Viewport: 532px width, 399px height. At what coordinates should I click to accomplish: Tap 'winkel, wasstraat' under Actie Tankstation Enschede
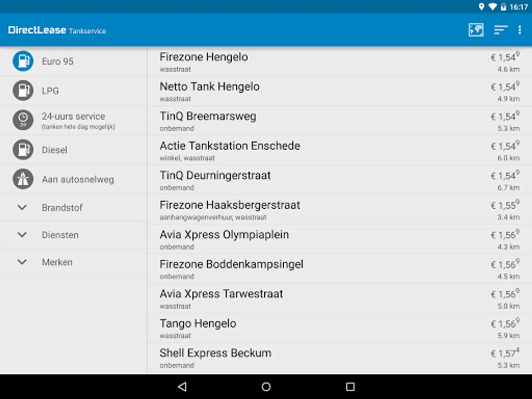click(187, 158)
